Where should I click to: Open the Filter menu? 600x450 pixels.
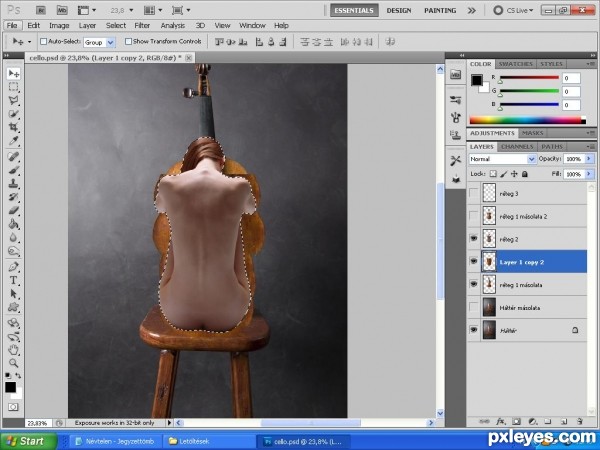[142, 26]
